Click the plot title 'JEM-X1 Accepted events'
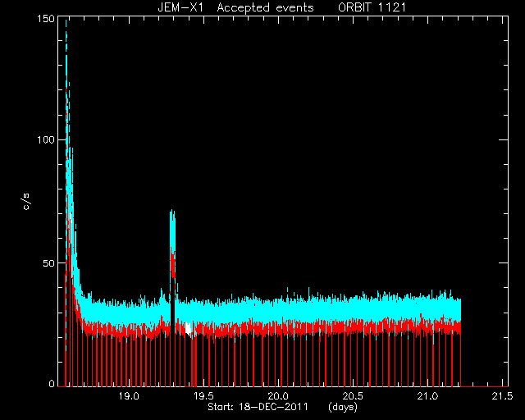Screen dimensions: 525x420 235,7
